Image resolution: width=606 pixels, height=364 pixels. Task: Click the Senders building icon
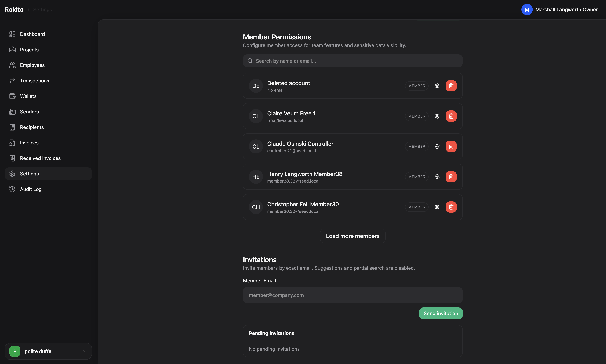pos(13,112)
